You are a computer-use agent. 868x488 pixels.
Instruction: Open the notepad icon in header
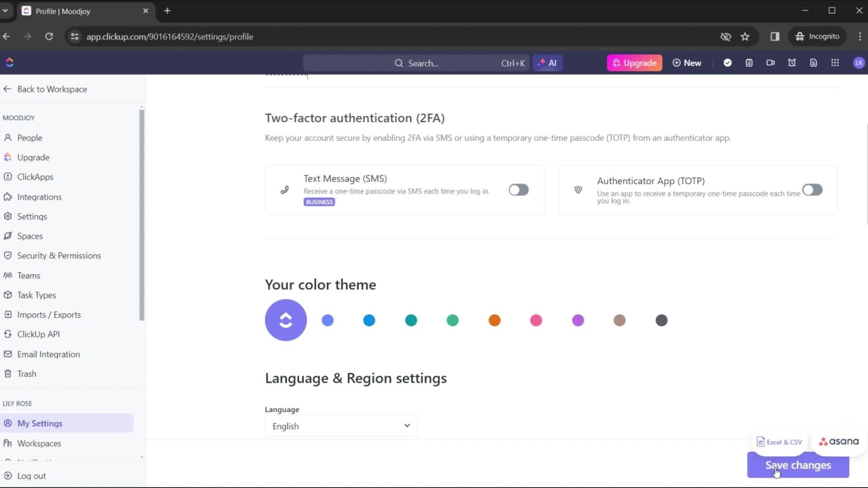pyautogui.click(x=749, y=63)
